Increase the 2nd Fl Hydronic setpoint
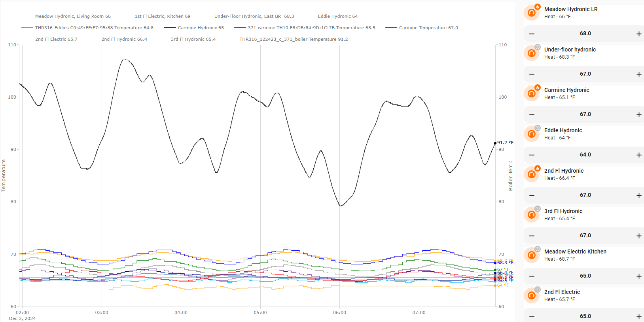Image resolution: width=644 pixels, height=322 pixels. [x=639, y=195]
